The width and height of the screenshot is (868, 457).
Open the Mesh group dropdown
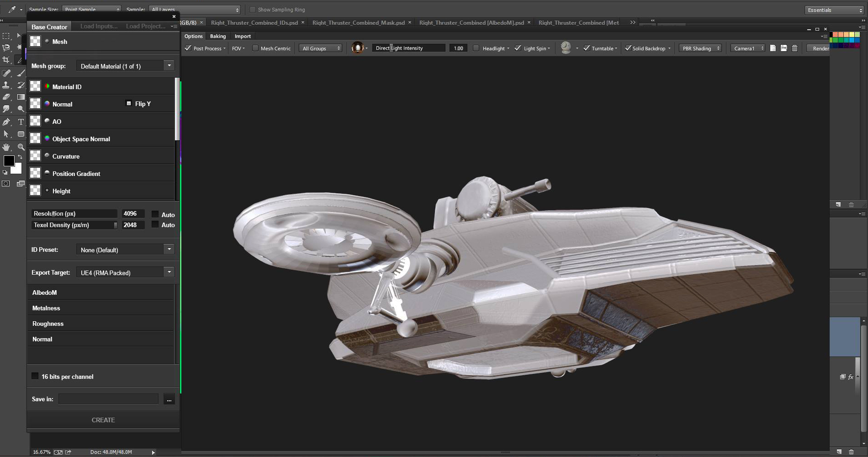click(125, 66)
